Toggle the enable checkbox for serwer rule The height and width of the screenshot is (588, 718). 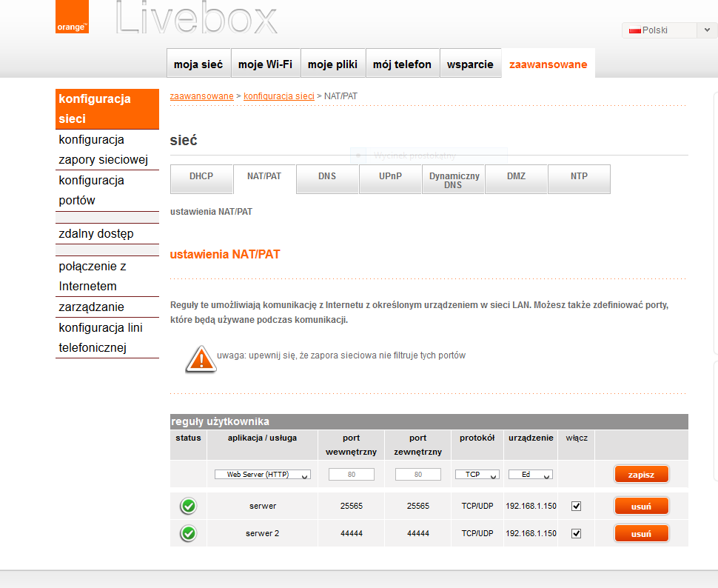tap(576, 506)
